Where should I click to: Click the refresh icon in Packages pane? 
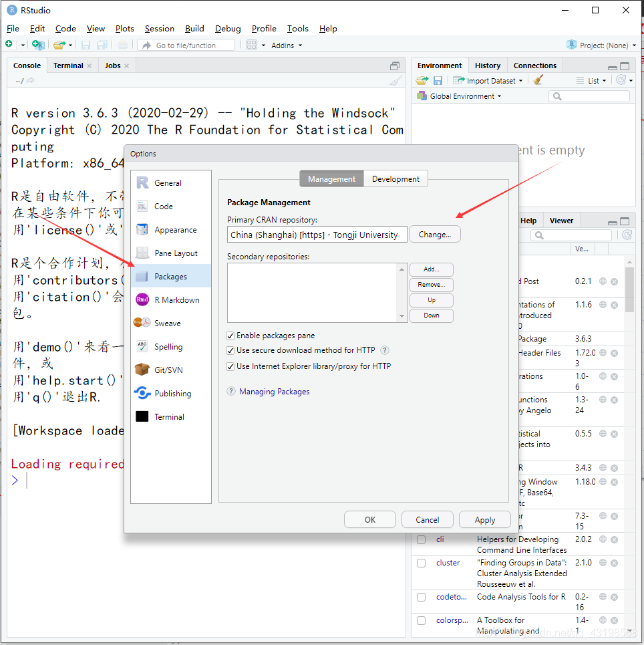pos(627,235)
